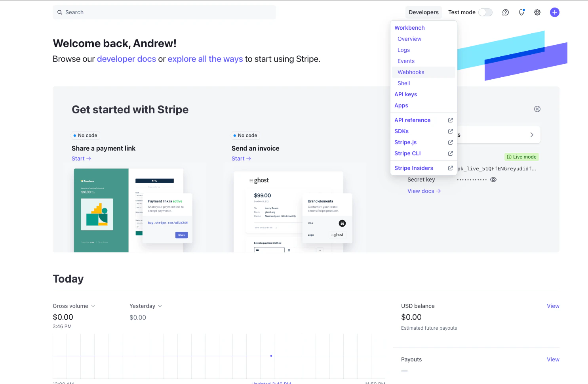Open help using the question mark icon
The height and width of the screenshot is (384, 588).
(x=505, y=12)
